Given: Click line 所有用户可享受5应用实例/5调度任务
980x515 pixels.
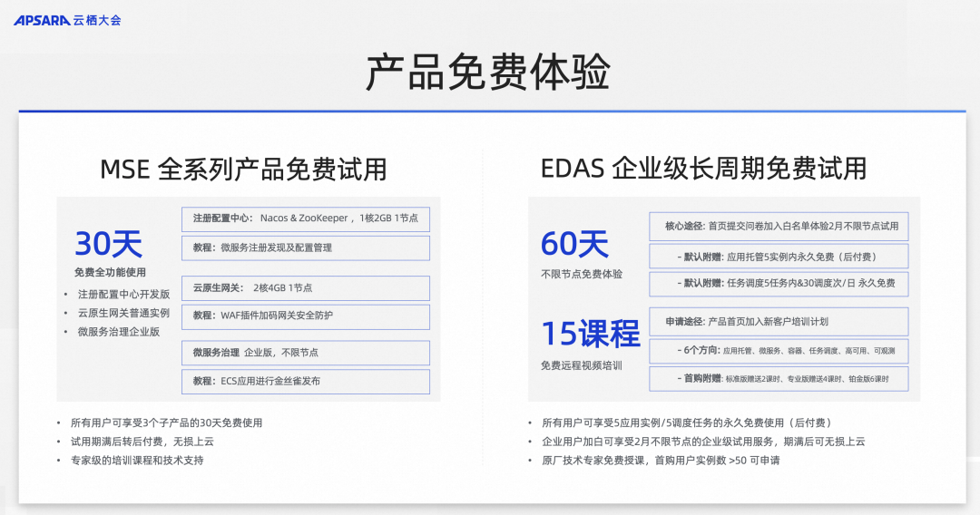Looking at the screenshot, I should [687, 423].
